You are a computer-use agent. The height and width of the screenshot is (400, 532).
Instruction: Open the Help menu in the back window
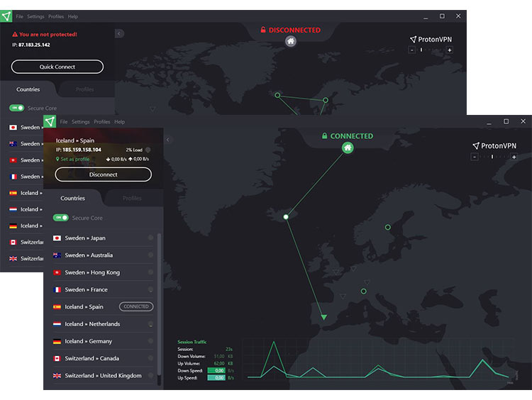click(x=72, y=16)
